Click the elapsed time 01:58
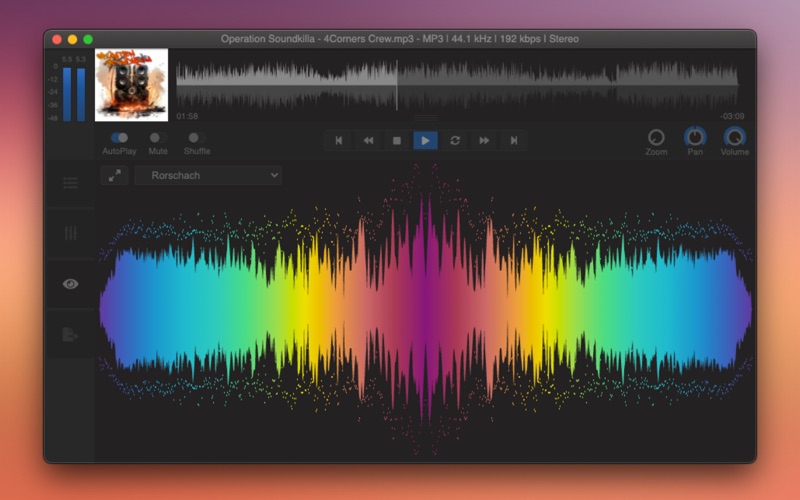The width and height of the screenshot is (800, 500). (x=187, y=116)
